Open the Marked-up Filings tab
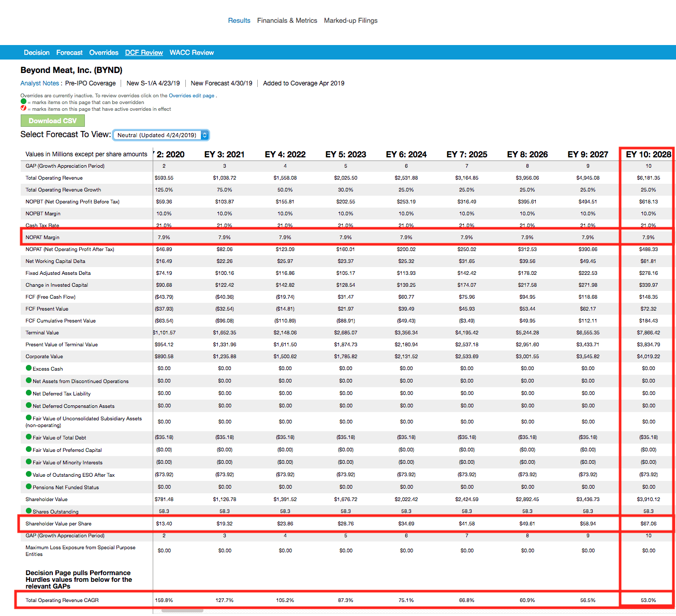Image resolution: width=676 pixels, height=616 pixels. point(351,21)
